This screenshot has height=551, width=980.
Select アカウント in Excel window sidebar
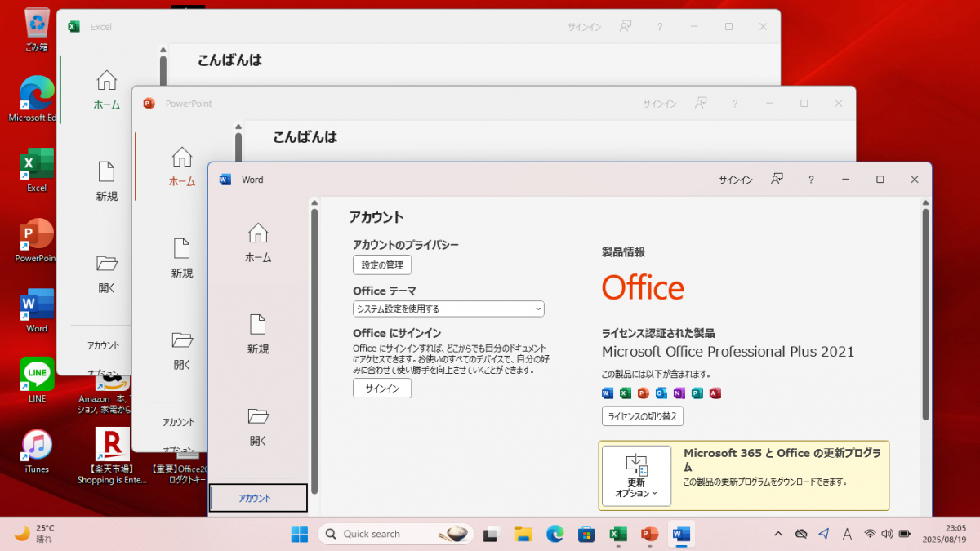(x=103, y=345)
